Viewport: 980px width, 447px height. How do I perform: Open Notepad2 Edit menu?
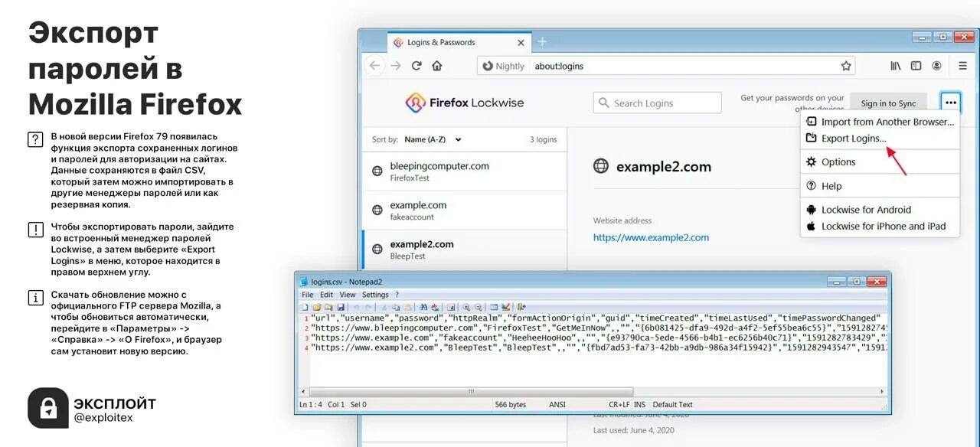point(326,295)
